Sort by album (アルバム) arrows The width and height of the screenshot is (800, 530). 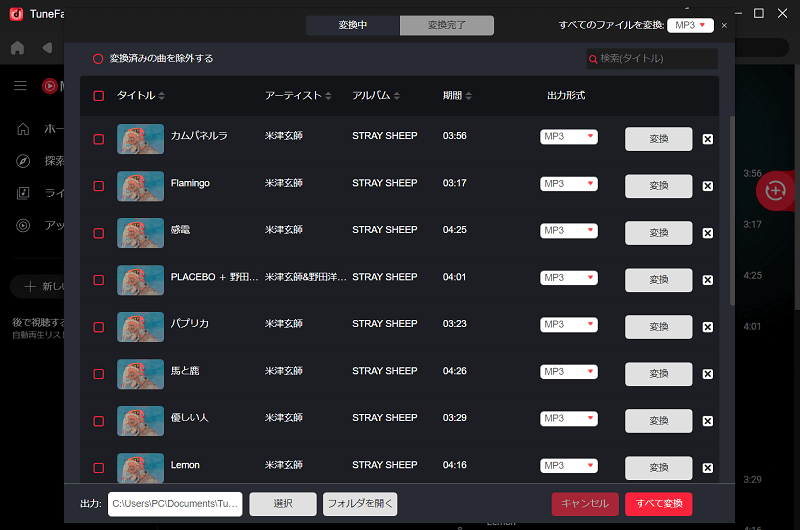click(396, 96)
